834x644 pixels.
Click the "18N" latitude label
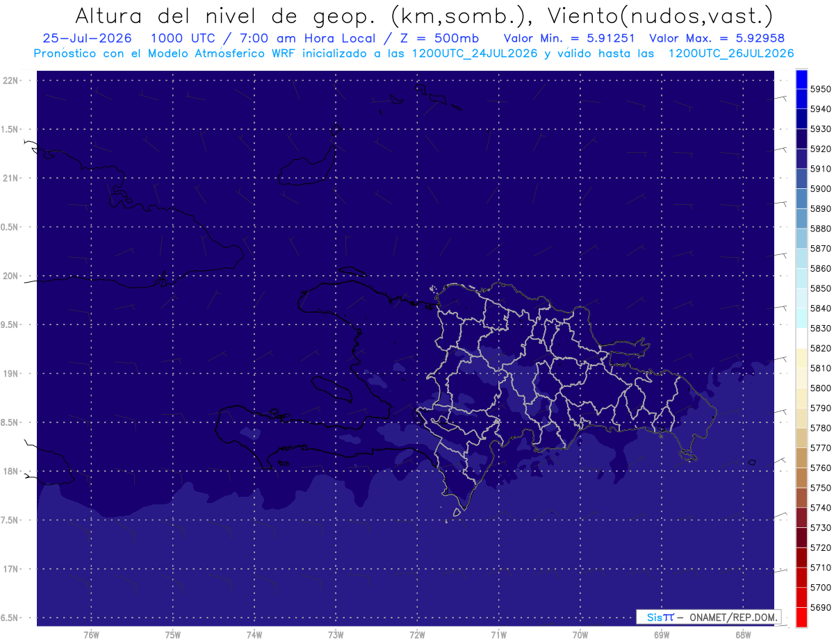12,471
